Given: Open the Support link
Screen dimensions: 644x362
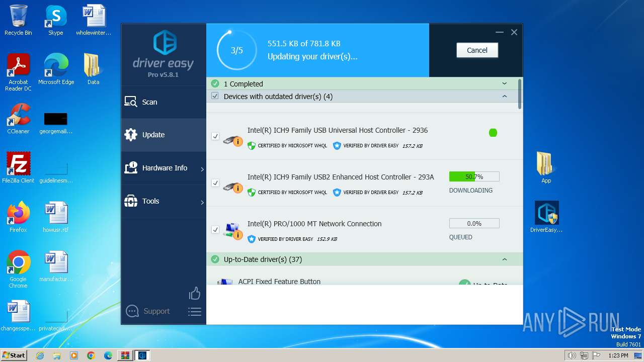Looking at the screenshot, I should pyautogui.click(x=156, y=311).
